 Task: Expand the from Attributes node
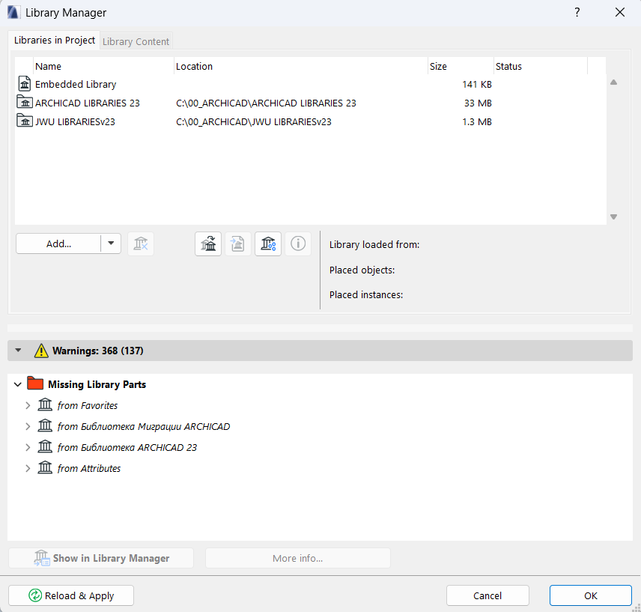(x=28, y=468)
